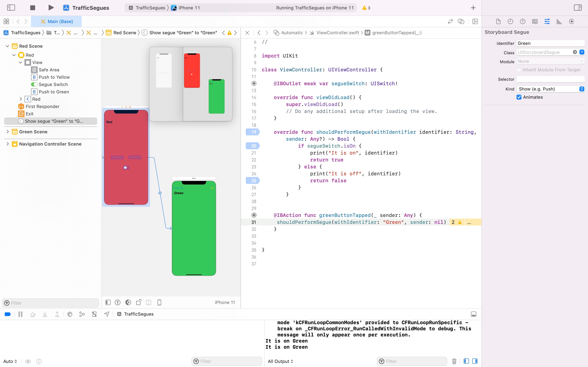This screenshot has height=367, width=588.
Task: Click the green scene thumbnail in minimap
Action: (x=216, y=96)
